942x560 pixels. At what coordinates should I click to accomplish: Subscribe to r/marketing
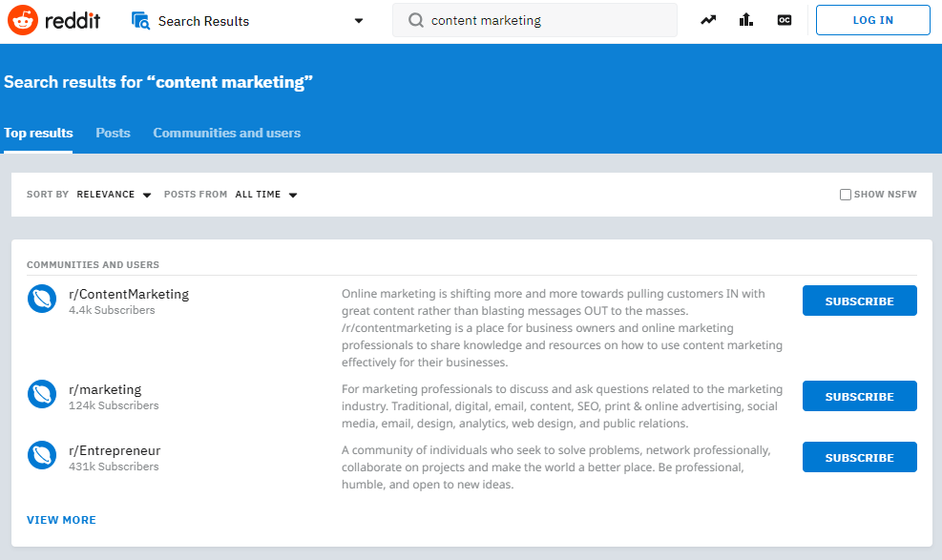pos(859,396)
